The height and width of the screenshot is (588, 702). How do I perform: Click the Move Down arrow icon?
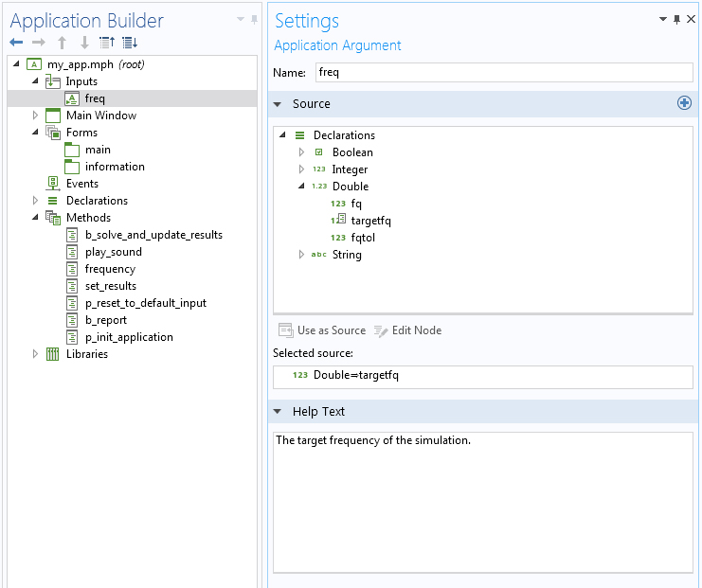click(x=84, y=43)
